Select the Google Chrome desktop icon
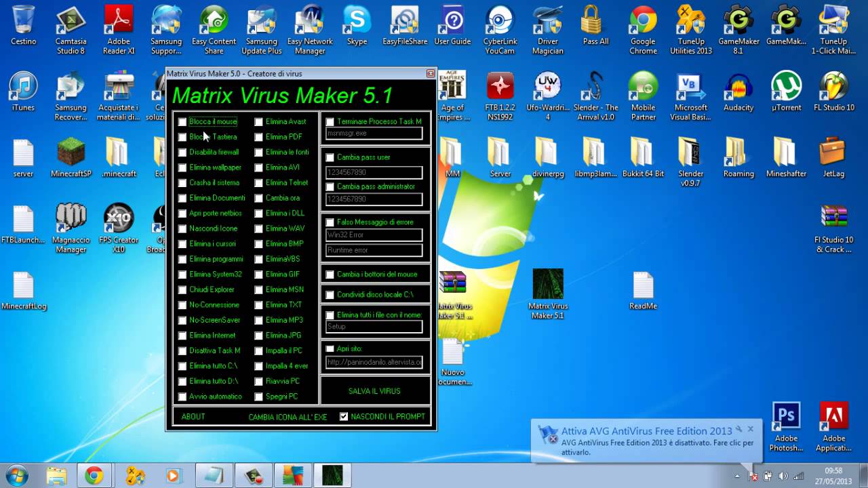This screenshot has height=488, width=868. (643, 30)
